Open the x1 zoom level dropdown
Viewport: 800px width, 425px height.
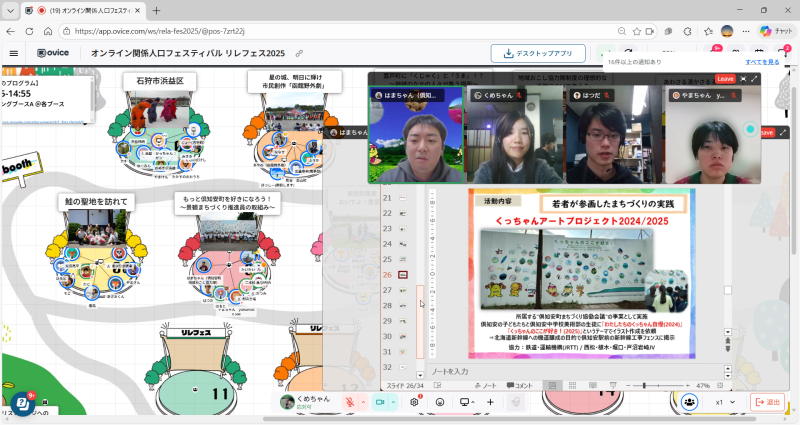click(x=724, y=402)
